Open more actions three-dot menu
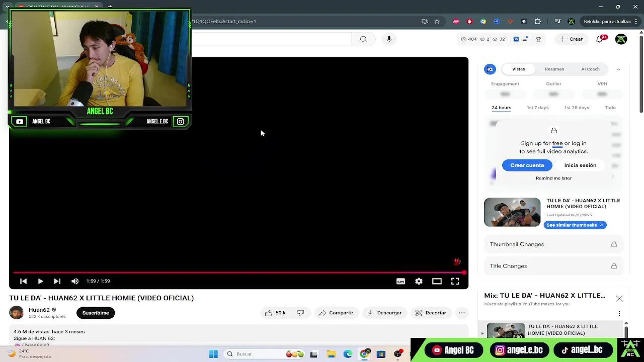The height and width of the screenshot is (362, 644). pyautogui.click(x=462, y=313)
